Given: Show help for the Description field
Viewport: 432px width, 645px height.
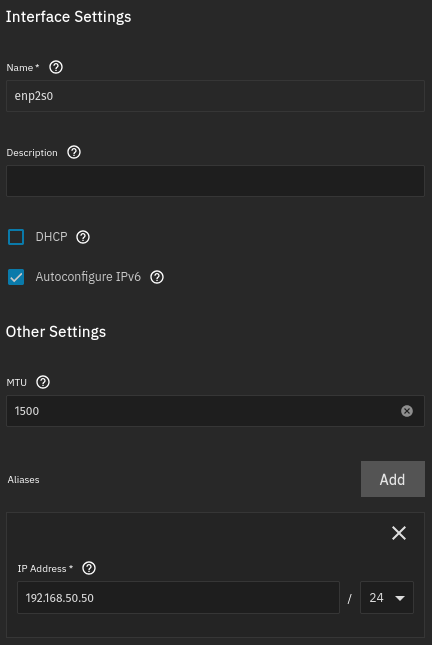Looking at the screenshot, I should click(x=74, y=152).
